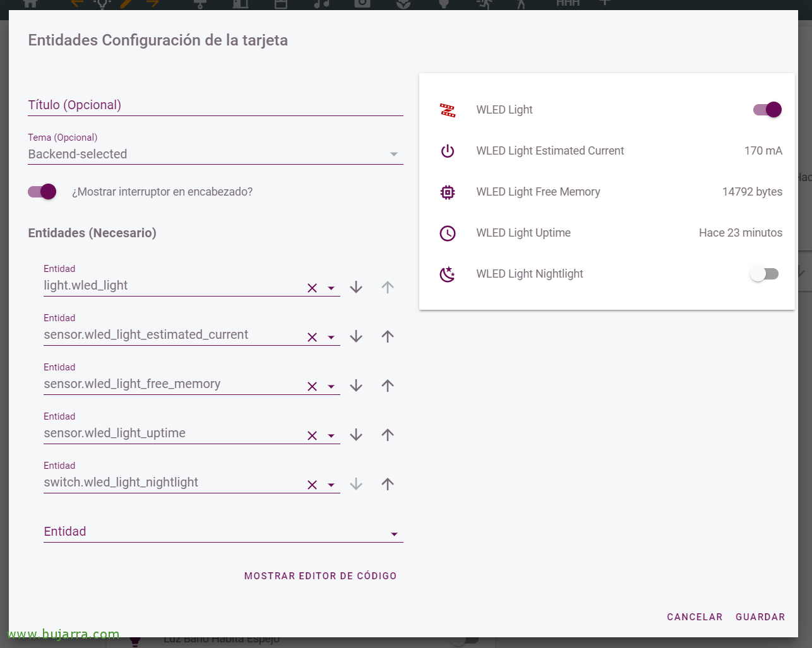Click the WLED Light Free Memory chip icon
This screenshot has height=648, width=812.
click(447, 192)
